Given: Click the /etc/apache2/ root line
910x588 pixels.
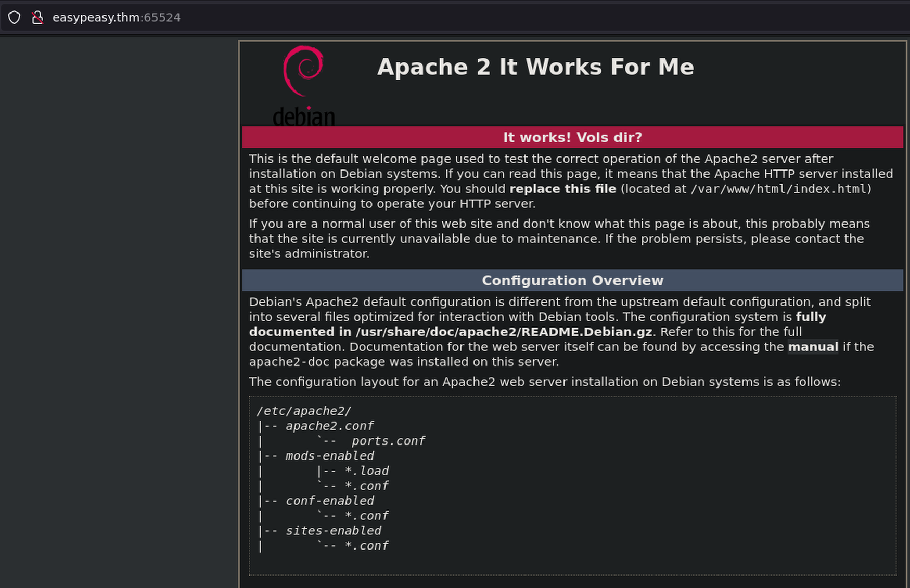Looking at the screenshot, I should [304, 411].
